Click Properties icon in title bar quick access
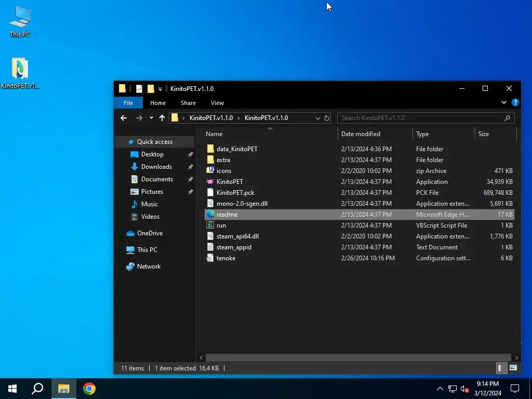 (139, 89)
